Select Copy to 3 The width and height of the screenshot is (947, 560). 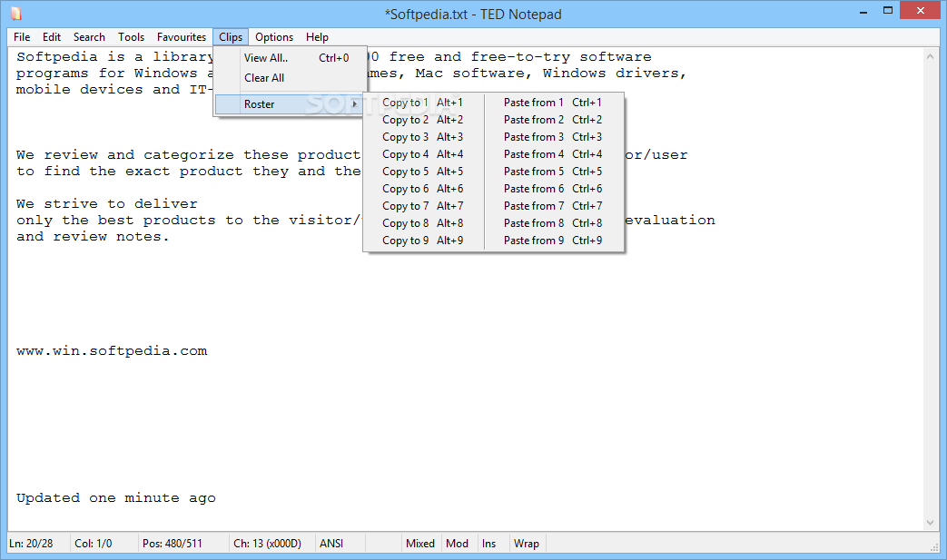(423, 137)
